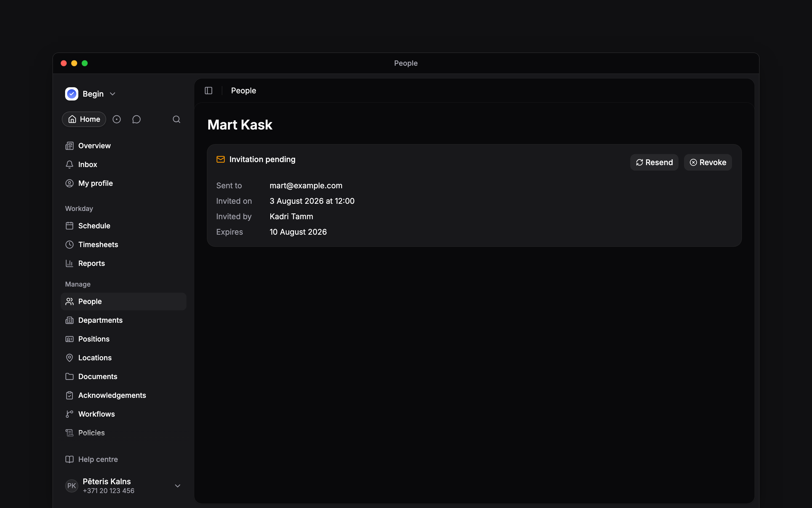The image size is (812, 508).
Task: Open the Positions ID card icon
Action: pos(70,339)
